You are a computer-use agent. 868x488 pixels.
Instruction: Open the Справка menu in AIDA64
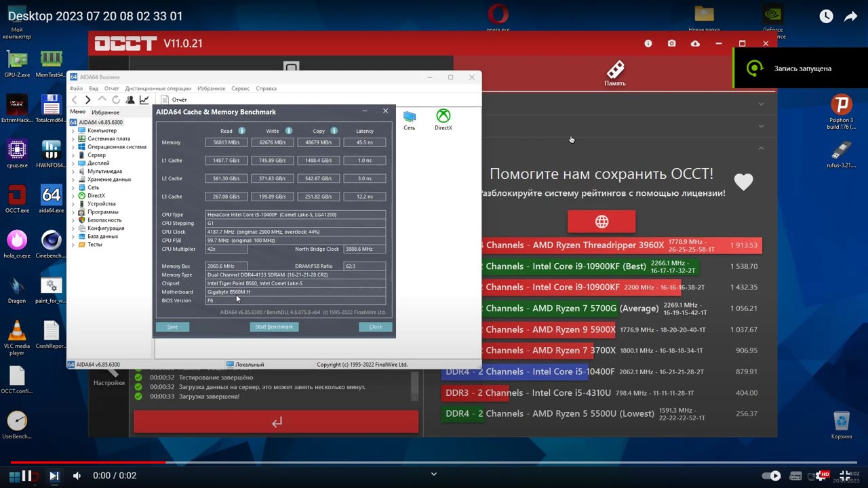pyautogui.click(x=266, y=89)
